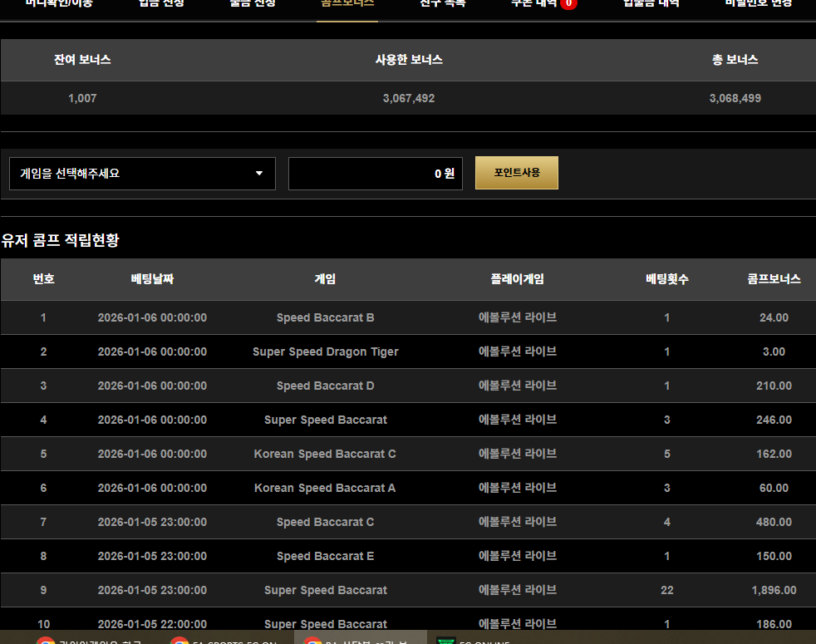This screenshot has width=816, height=644.
Task: Select the 입출금 내역 tab
Action: tap(651, 4)
